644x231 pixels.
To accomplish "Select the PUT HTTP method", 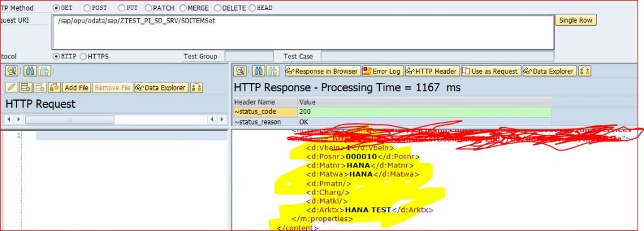I will [x=121, y=8].
